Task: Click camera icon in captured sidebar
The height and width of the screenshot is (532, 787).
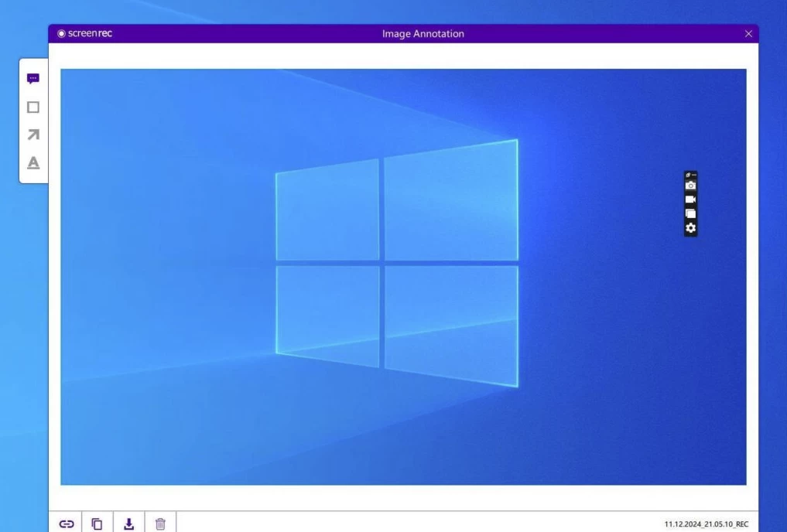Action: [690, 186]
